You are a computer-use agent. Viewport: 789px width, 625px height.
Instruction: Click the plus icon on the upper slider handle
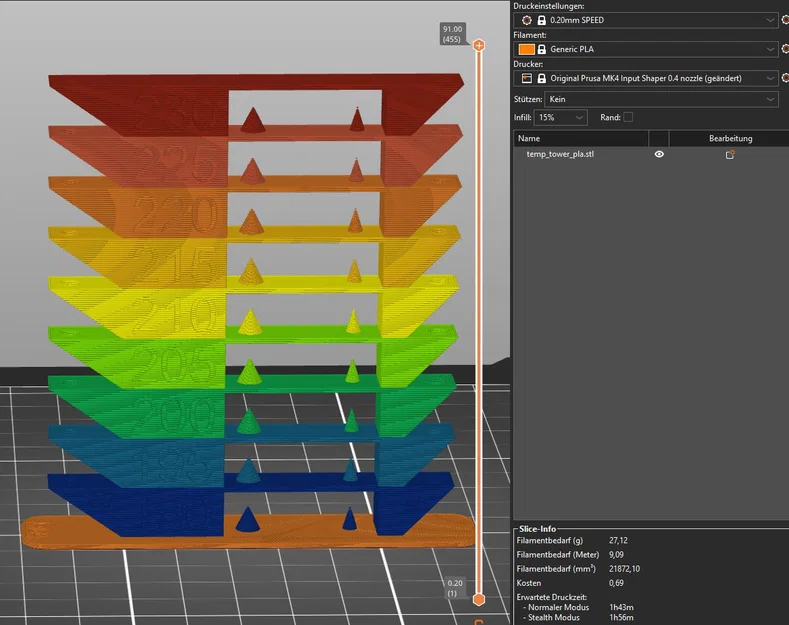pos(479,46)
